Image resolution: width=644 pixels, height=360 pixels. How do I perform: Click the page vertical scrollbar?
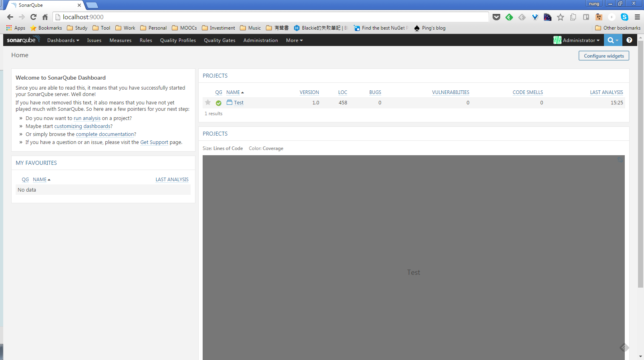click(x=640, y=164)
